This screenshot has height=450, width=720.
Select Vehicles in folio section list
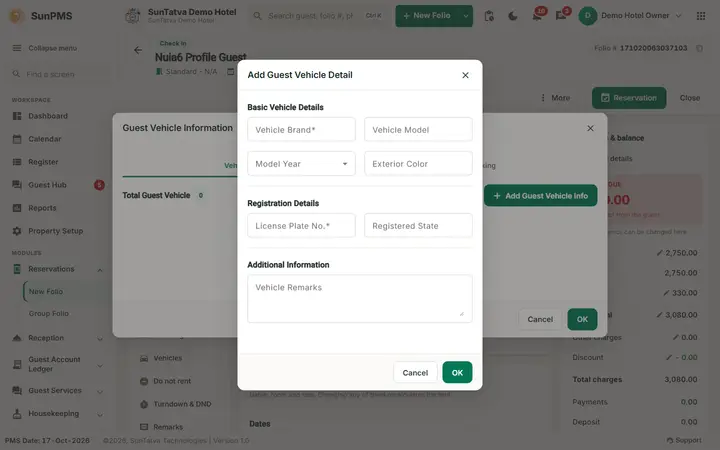click(x=168, y=358)
